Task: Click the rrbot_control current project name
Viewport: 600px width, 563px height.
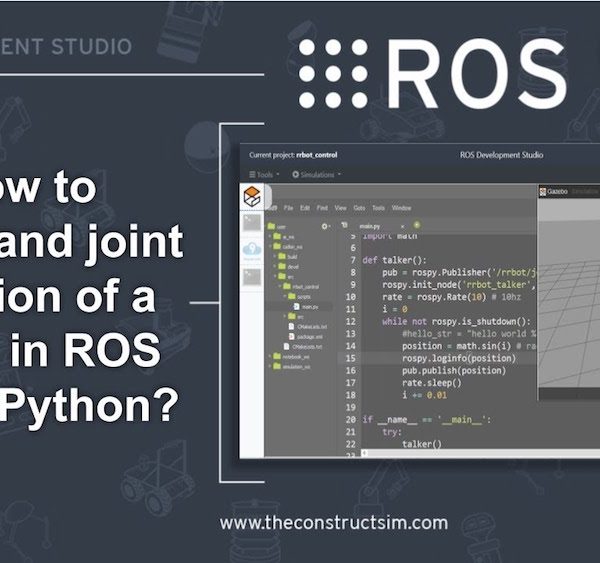Action: pyautogui.click(x=316, y=155)
